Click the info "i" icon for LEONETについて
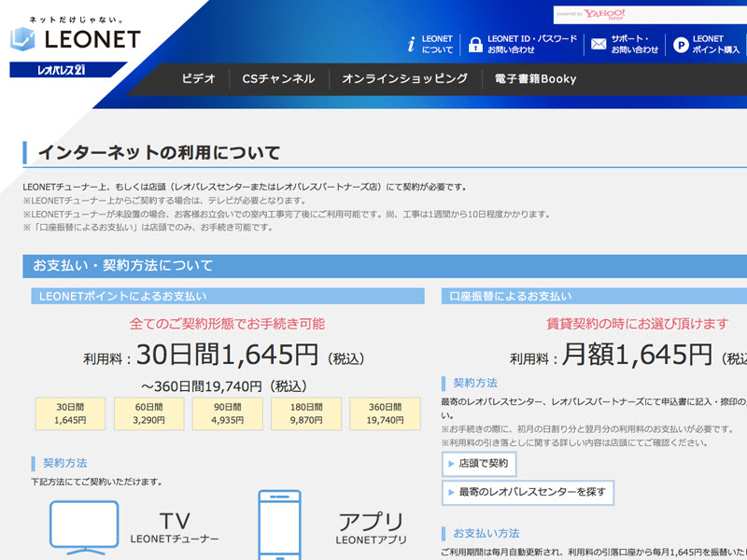 pos(411,44)
